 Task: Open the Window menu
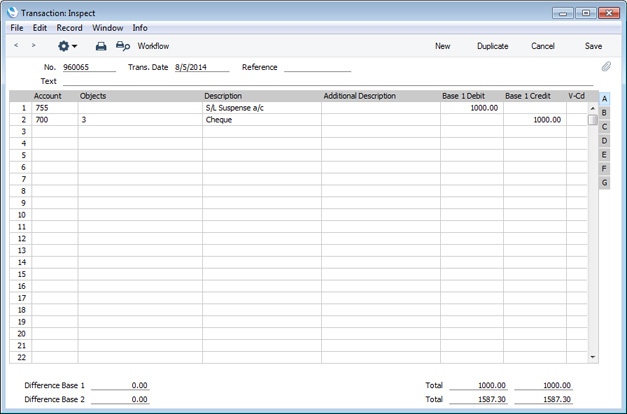coord(107,28)
